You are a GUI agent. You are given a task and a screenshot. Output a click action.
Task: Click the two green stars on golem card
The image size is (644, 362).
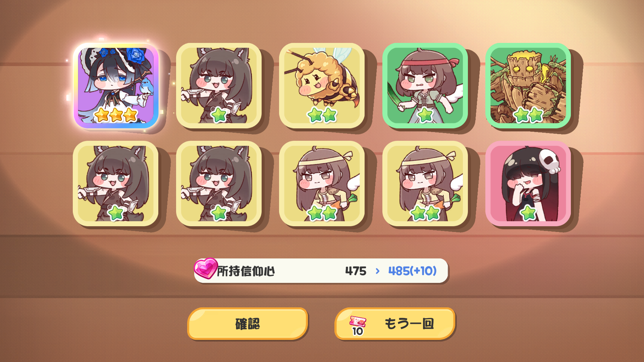pyautogui.click(x=528, y=115)
